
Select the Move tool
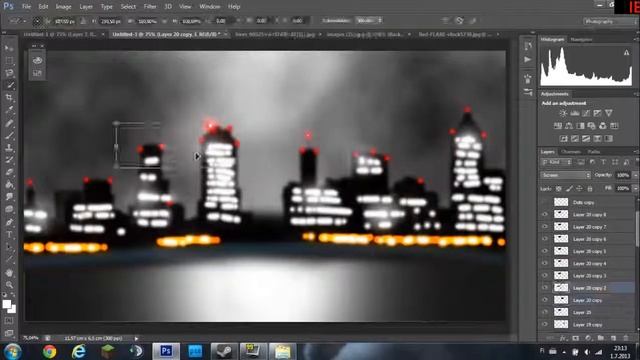click(x=9, y=48)
